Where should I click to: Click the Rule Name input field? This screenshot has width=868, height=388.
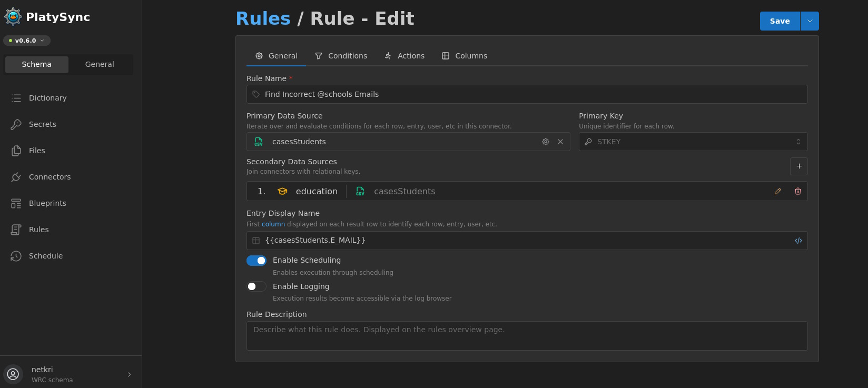[527, 94]
